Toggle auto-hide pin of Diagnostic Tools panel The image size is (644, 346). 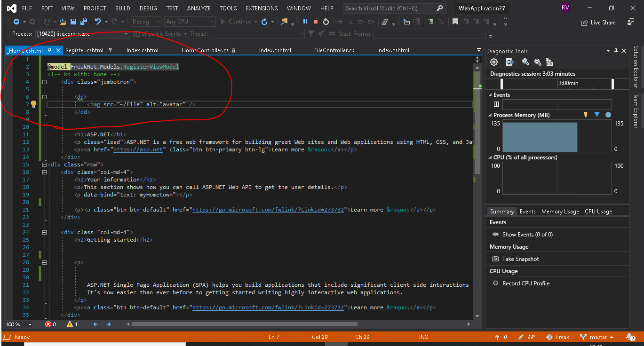click(x=616, y=51)
